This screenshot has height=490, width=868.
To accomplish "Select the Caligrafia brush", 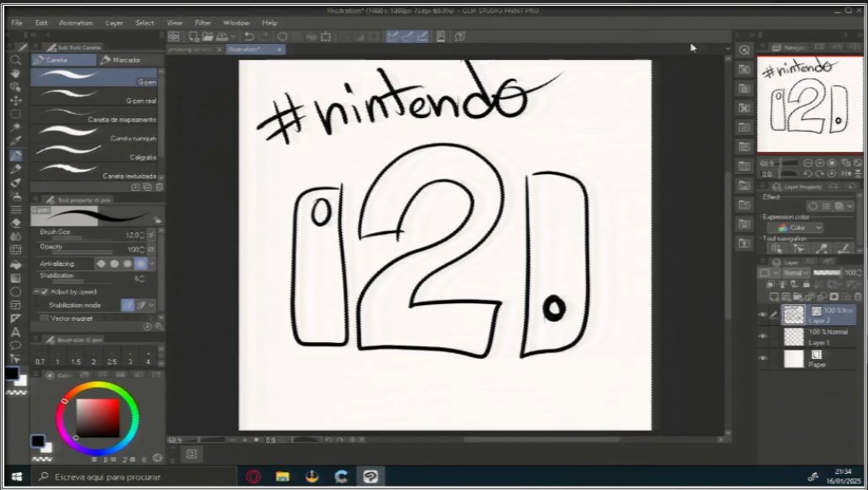I will (94, 152).
